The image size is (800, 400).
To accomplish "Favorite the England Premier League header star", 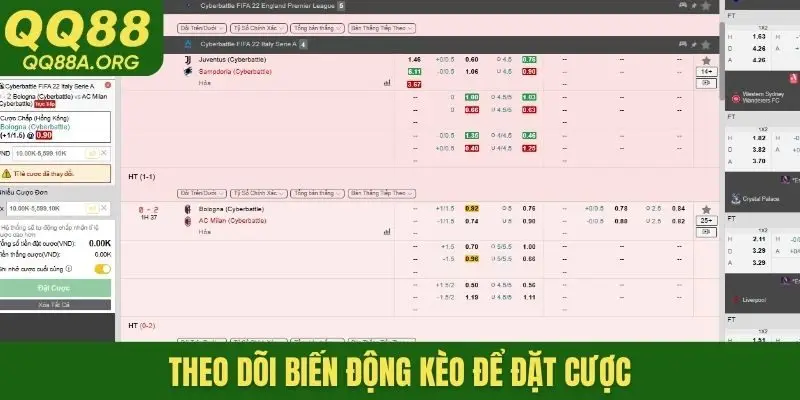I will point(706,6).
